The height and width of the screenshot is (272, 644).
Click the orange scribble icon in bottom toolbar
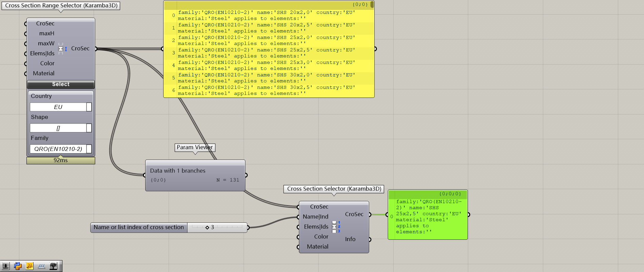30,266
